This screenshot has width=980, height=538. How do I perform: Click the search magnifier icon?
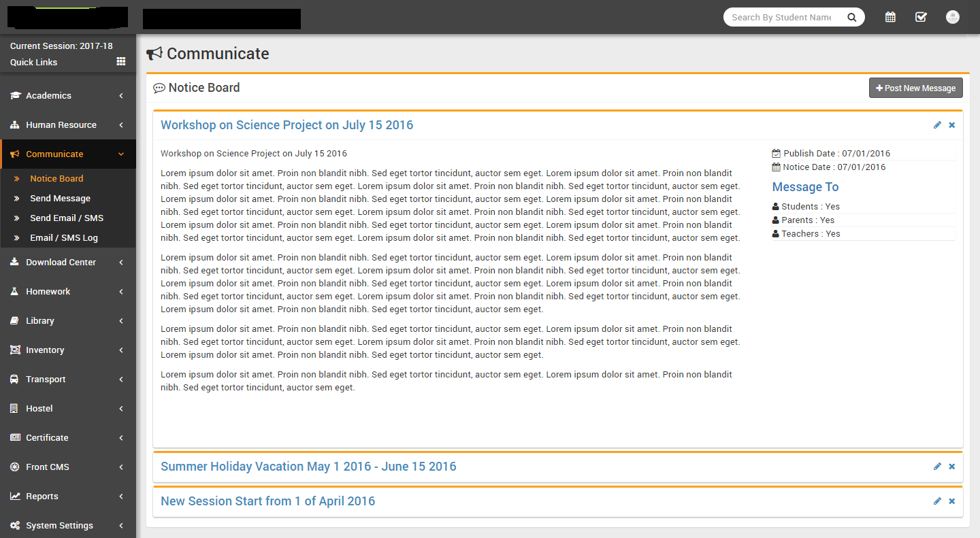pyautogui.click(x=852, y=18)
